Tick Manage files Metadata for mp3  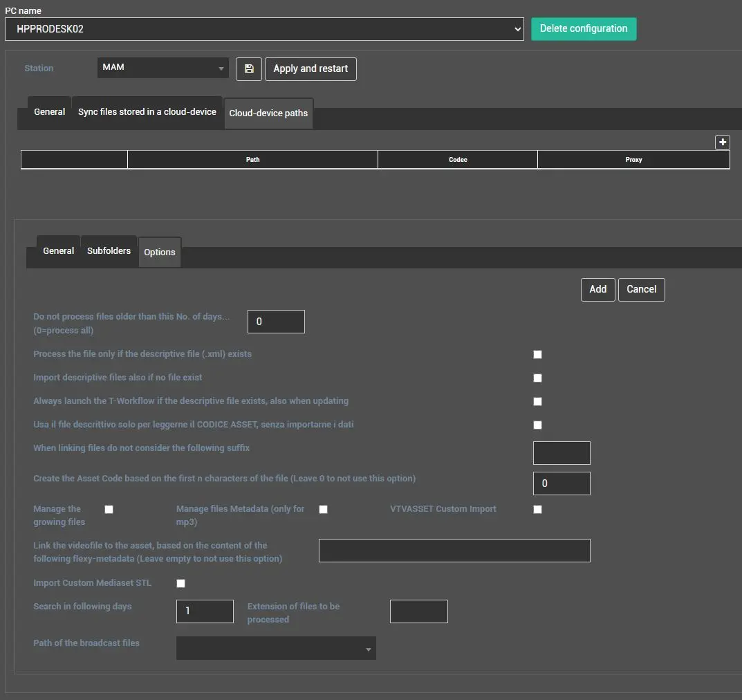[x=323, y=510]
